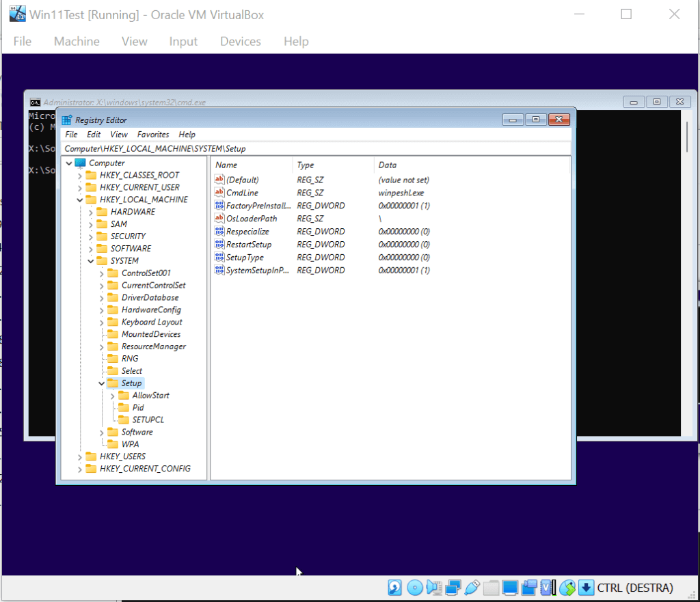The image size is (700, 602).
Task: Click the VirtualBox window title icon
Action: tap(17, 14)
